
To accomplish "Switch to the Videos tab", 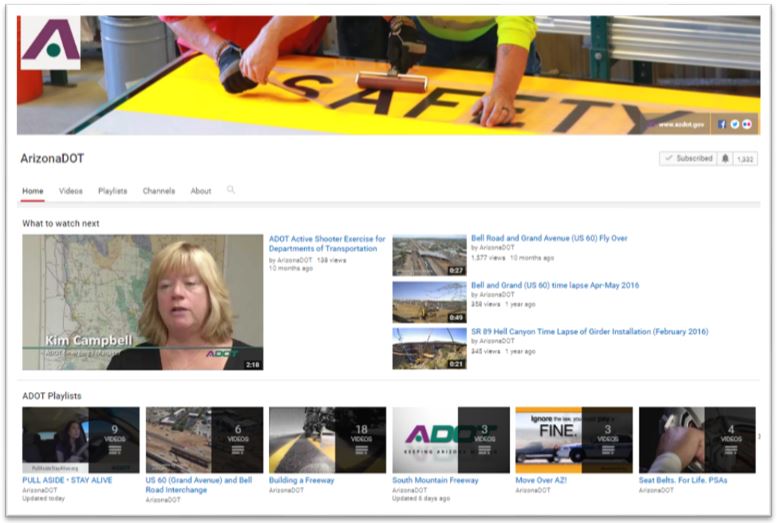I will tap(71, 191).
